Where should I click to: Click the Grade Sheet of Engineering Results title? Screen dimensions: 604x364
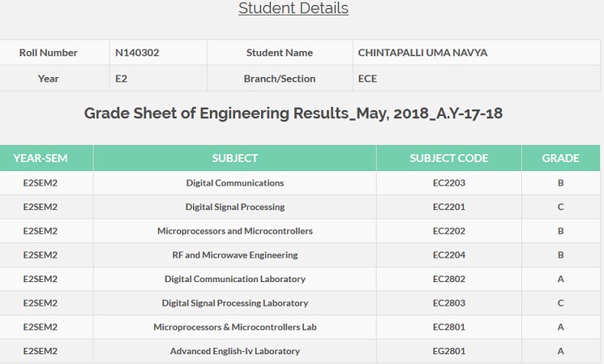coord(293,113)
